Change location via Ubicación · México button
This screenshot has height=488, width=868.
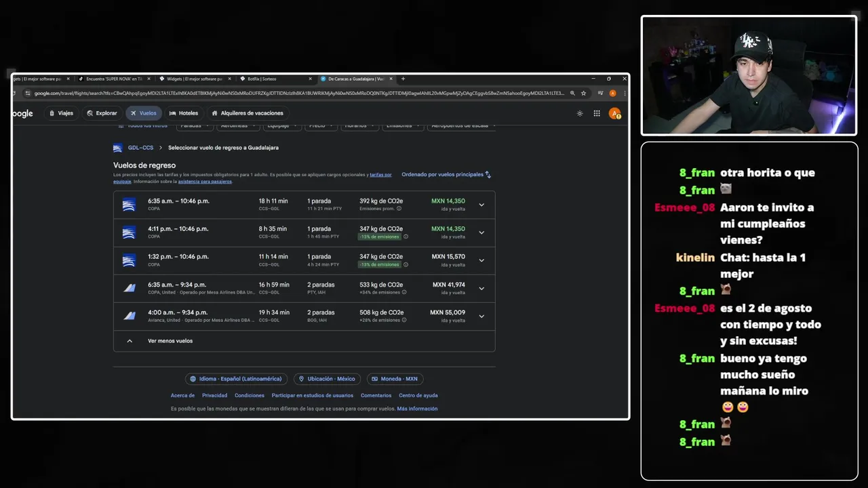pyautogui.click(x=327, y=379)
